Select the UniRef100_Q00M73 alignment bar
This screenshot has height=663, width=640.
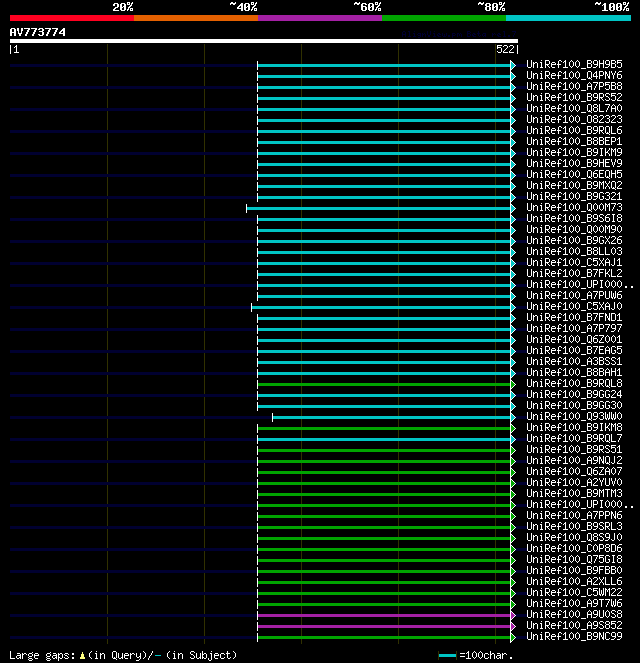coord(378,208)
